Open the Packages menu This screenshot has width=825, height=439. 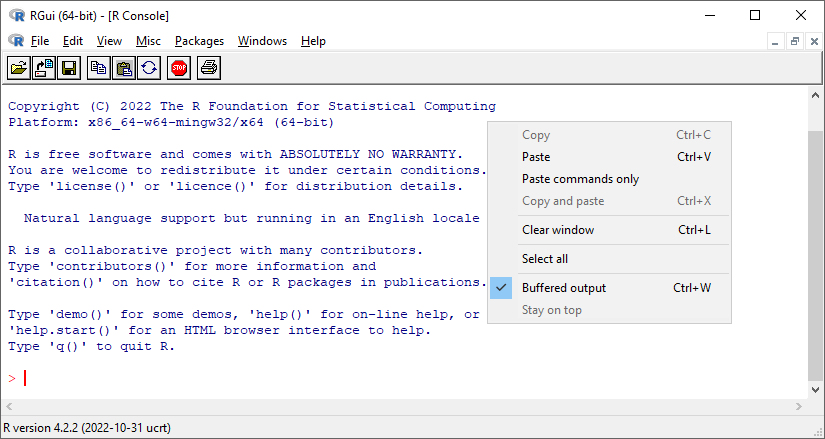coord(199,41)
